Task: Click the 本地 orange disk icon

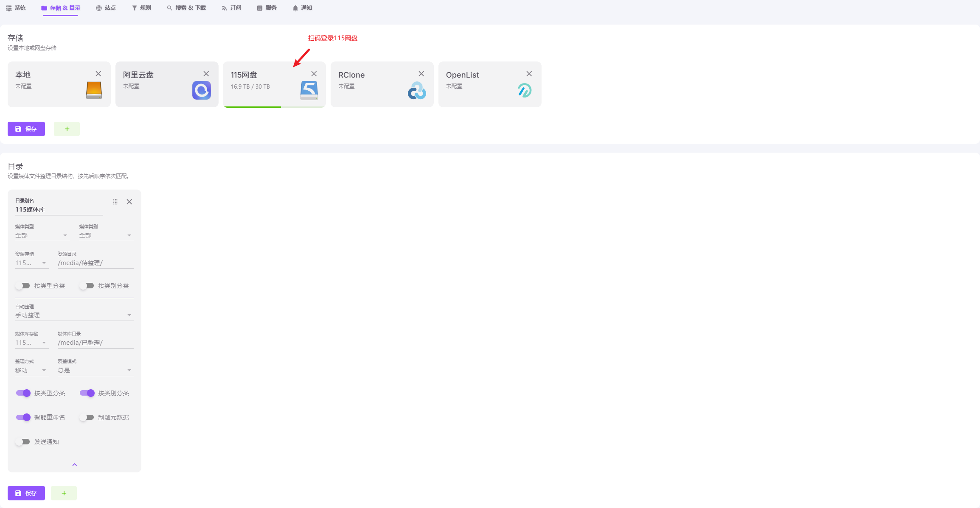Action: (94, 90)
